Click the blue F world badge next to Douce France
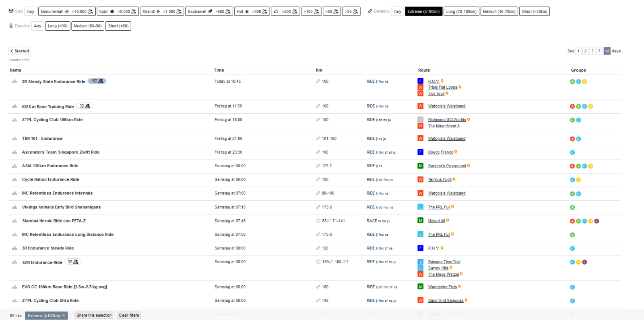The height and width of the screenshot is (320, 644). click(x=420, y=152)
